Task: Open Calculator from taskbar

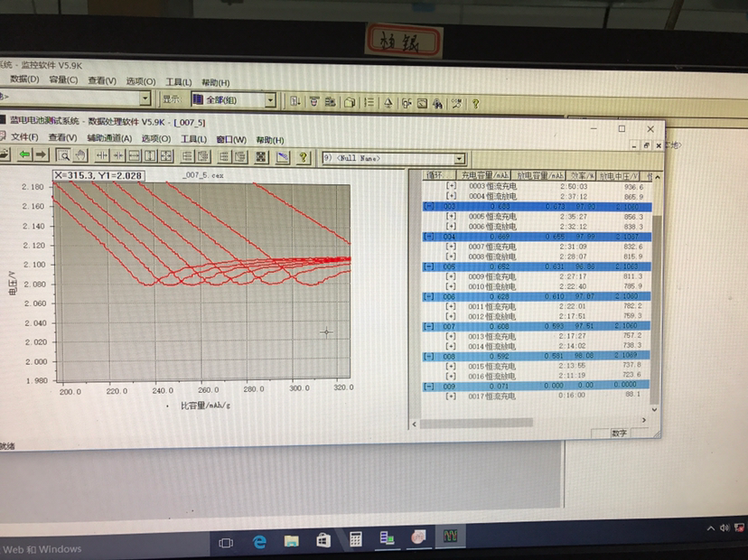Action: 355,539
